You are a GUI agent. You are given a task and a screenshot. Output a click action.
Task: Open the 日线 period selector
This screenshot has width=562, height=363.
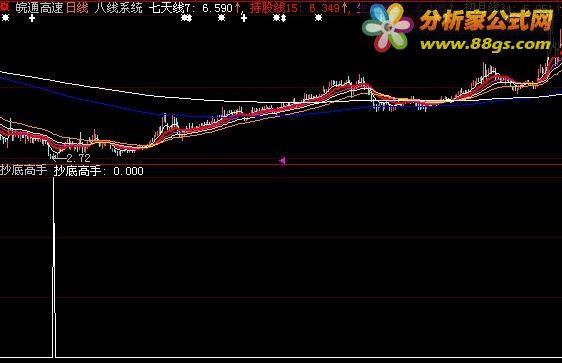click(77, 8)
